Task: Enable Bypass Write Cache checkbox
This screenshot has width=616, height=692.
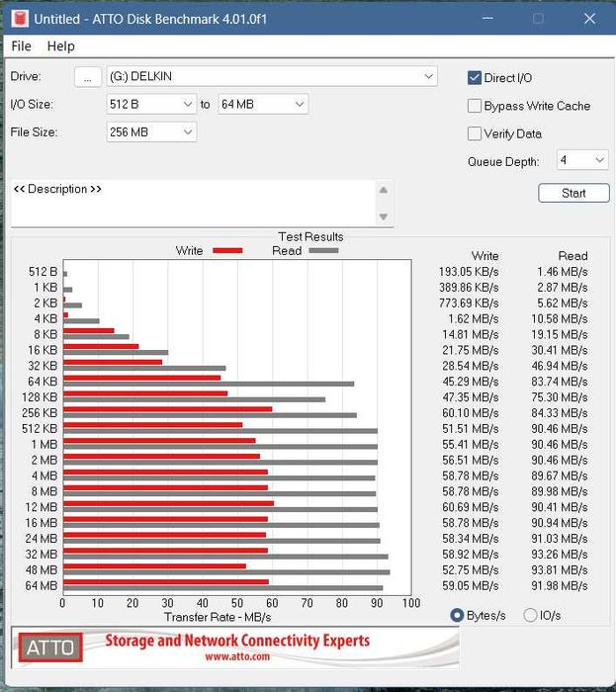Action: (x=475, y=106)
